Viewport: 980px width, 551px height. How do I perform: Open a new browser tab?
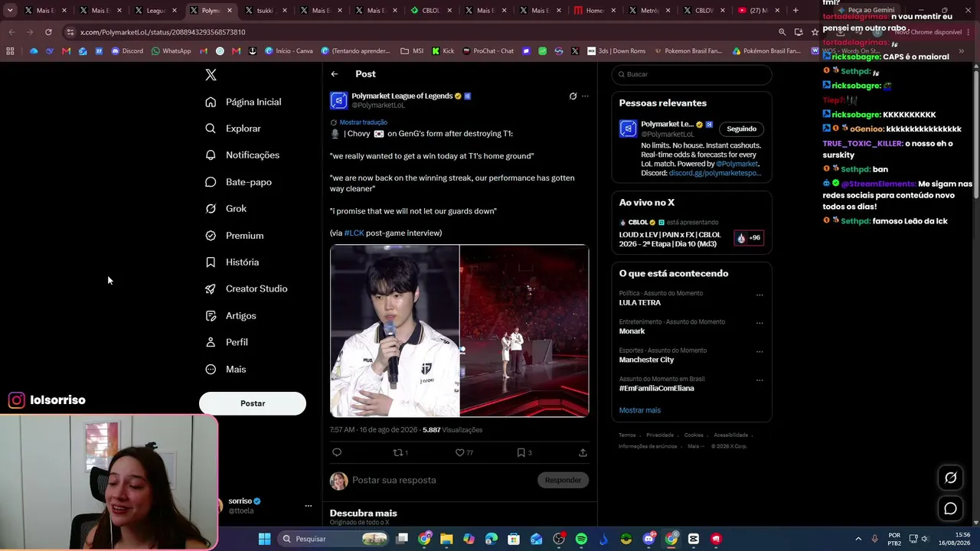pyautogui.click(x=795, y=11)
